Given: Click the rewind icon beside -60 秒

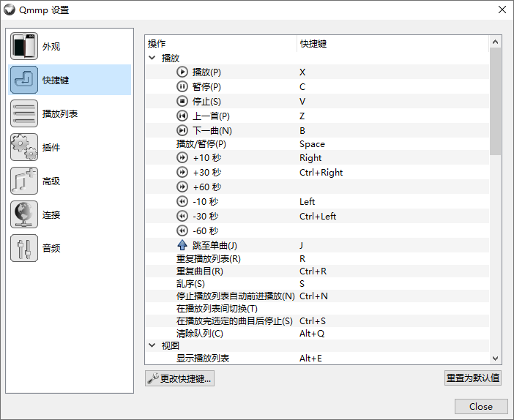Looking at the screenshot, I should point(182,230).
